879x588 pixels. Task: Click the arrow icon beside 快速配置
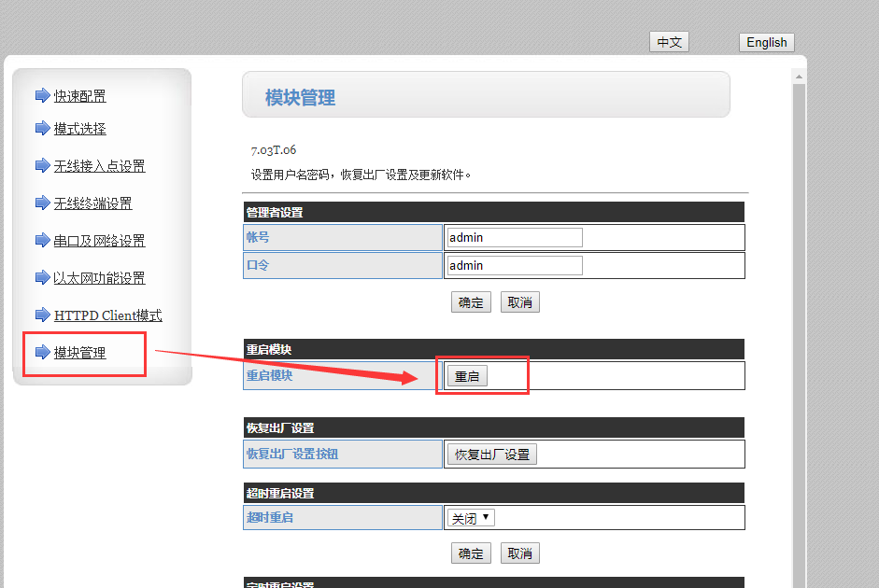tap(42, 95)
